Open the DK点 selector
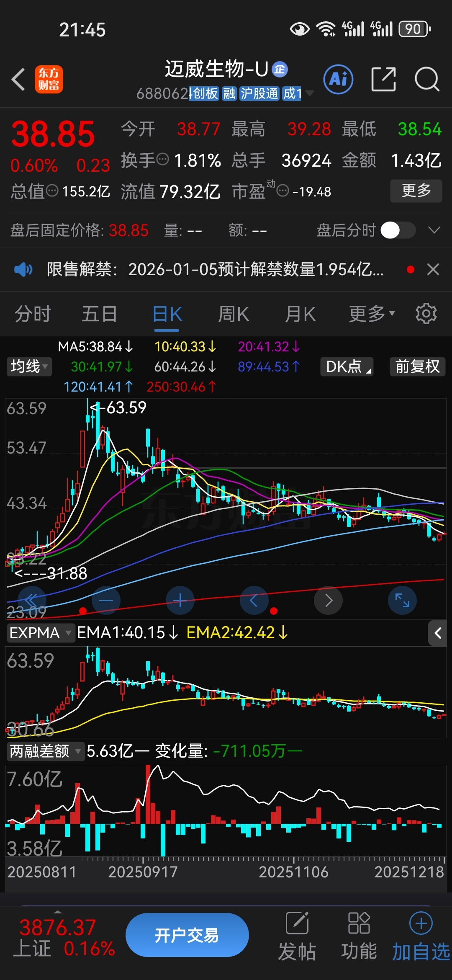Viewport: 452px width, 980px height. [347, 366]
